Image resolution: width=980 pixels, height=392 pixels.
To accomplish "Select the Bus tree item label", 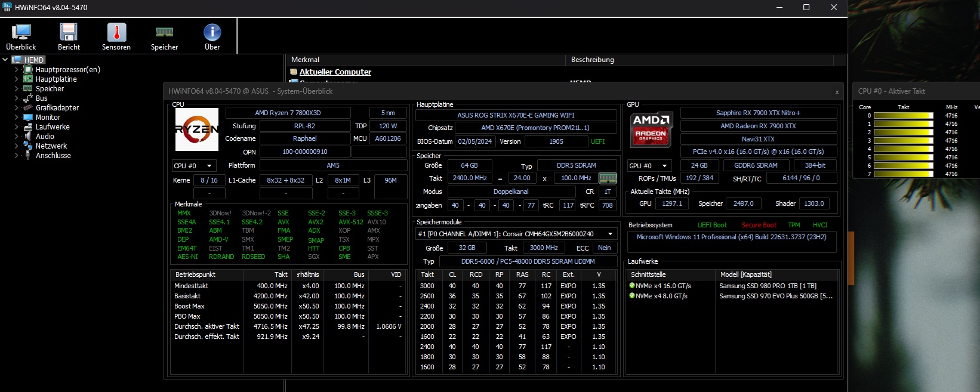I will 41,98.
